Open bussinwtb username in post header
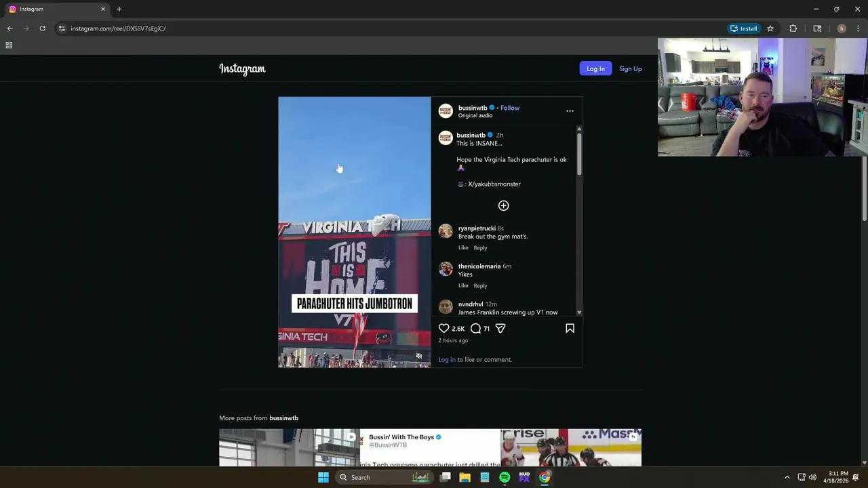Viewport: 868px width, 488px height. (473, 108)
